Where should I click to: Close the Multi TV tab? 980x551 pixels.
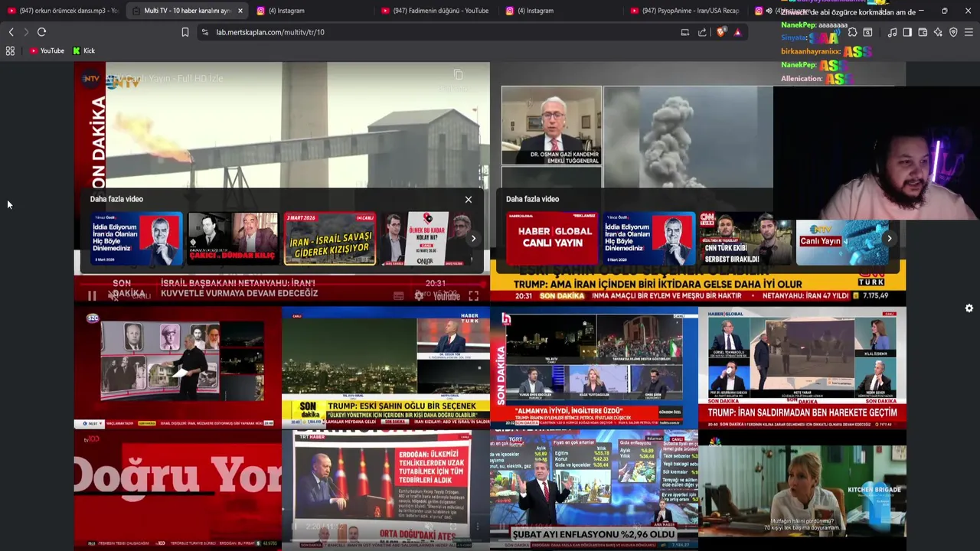240,11
